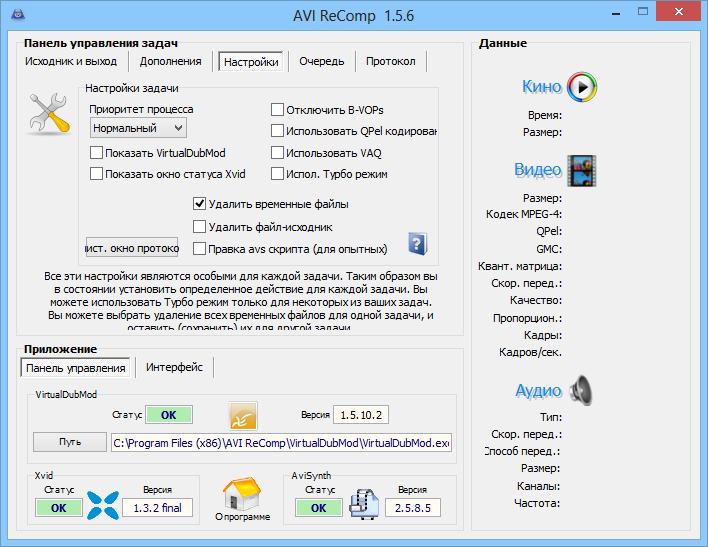Click the GMC: label
The image size is (708, 547).
(549, 249)
